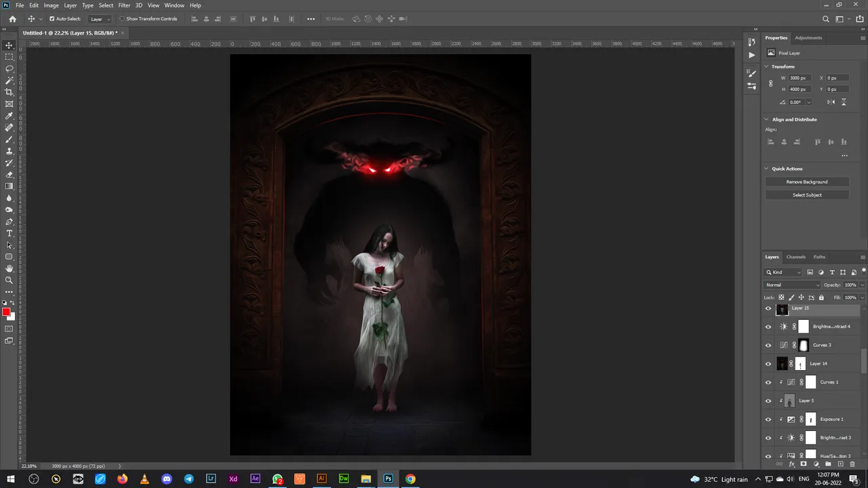The image size is (868, 488).
Task: Hide the Exposure 1 adjustment layer
Action: tap(768, 420)
